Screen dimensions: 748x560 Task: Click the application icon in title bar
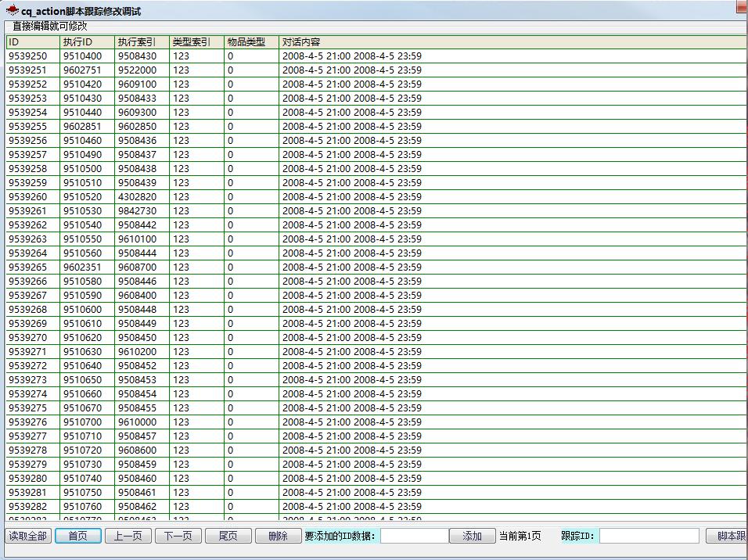[13, 11]
